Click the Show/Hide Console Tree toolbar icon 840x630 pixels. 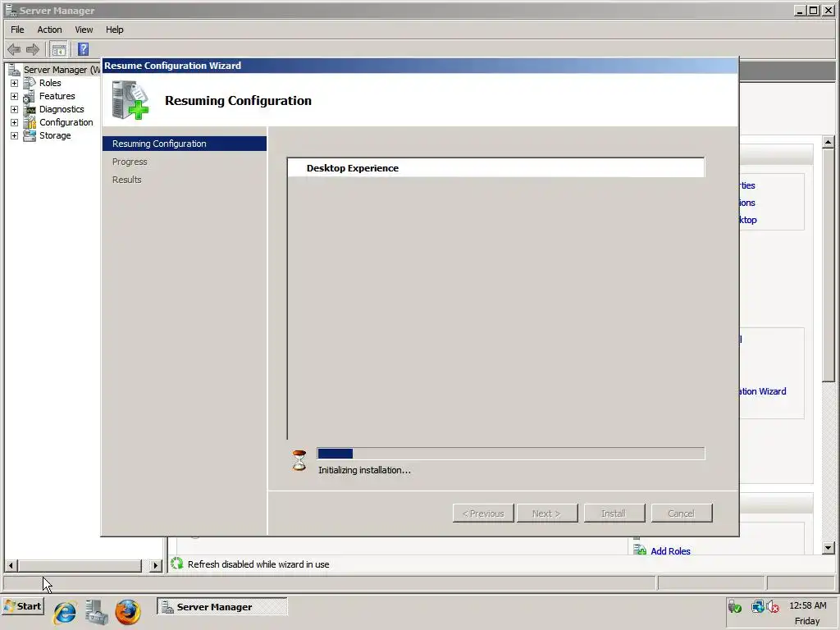[x=59, y=50]
